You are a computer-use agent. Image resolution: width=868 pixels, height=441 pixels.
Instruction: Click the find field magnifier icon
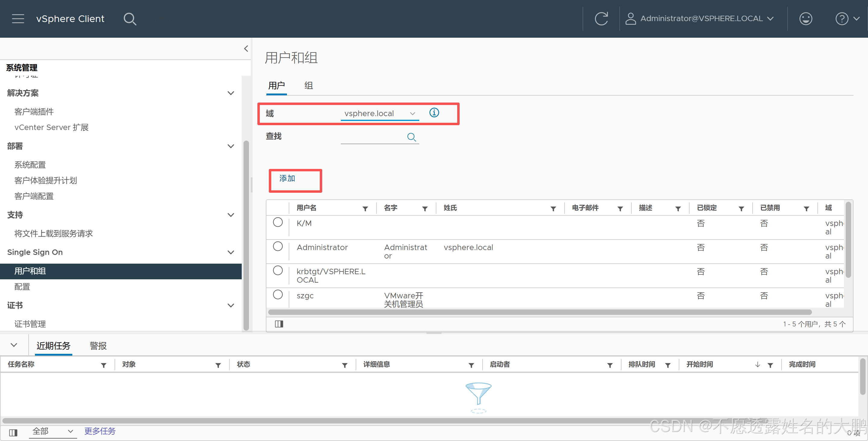[411, 137]
